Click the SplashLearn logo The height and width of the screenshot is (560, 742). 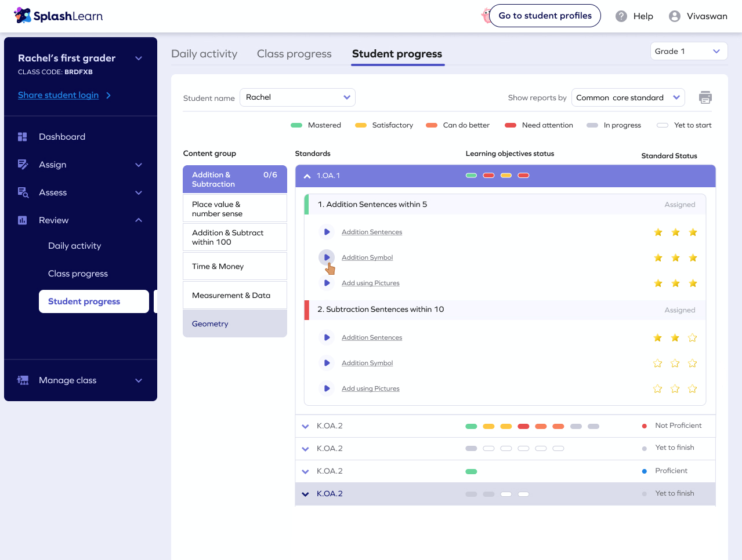pos(58,16)
